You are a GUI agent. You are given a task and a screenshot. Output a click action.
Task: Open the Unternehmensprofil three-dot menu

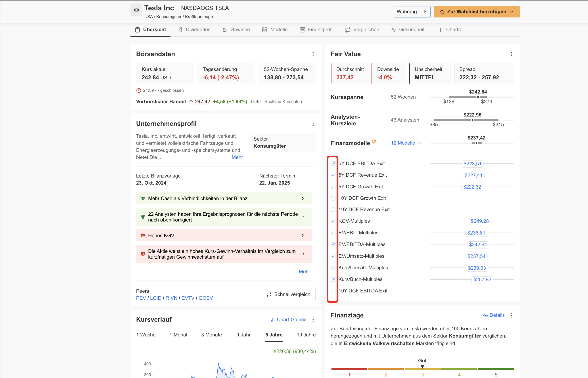[x=313, y=124]
